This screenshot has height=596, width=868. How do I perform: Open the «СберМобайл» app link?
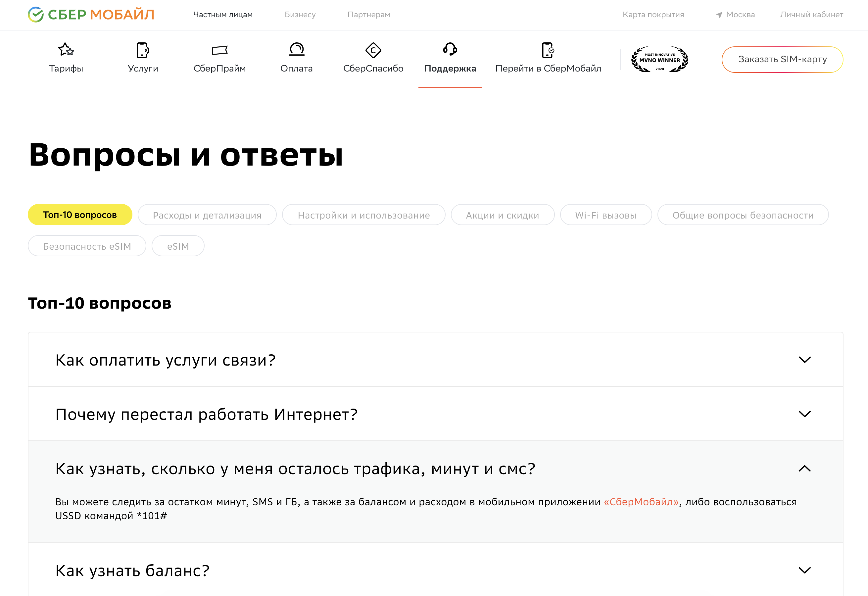click(x=641, y=502)
